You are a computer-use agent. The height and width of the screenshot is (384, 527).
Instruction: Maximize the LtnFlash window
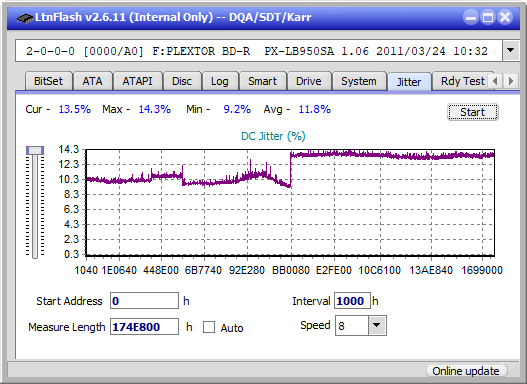point(488,17)
